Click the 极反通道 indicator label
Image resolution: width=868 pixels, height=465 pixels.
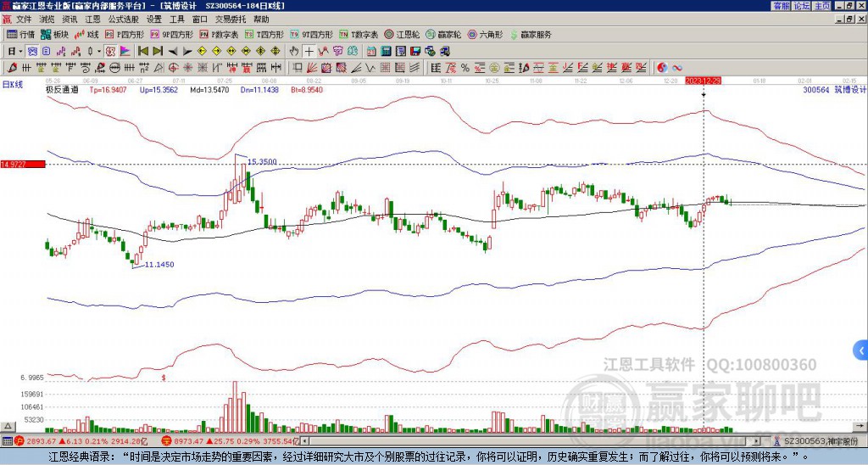(63, 89)
